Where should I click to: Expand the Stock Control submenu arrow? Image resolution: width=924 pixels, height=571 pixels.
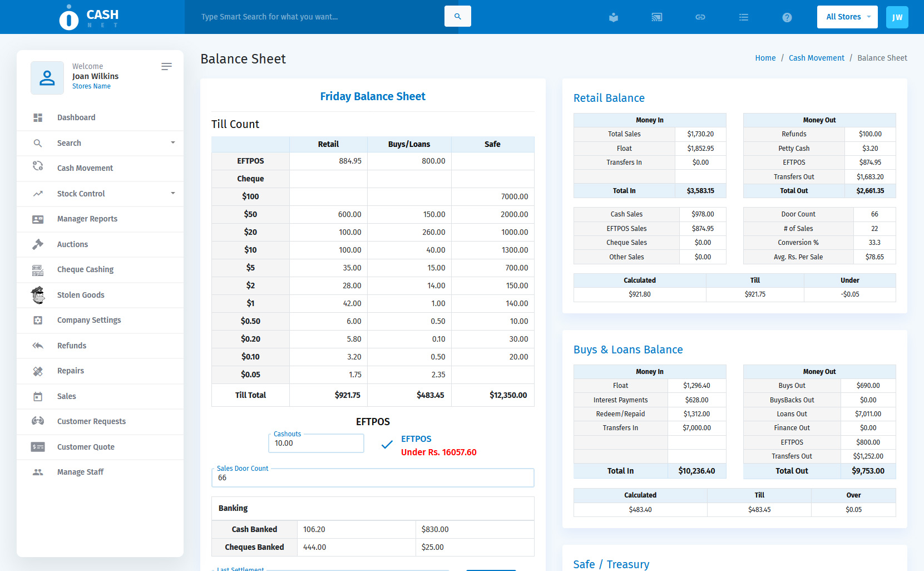[x=172, y=194]
